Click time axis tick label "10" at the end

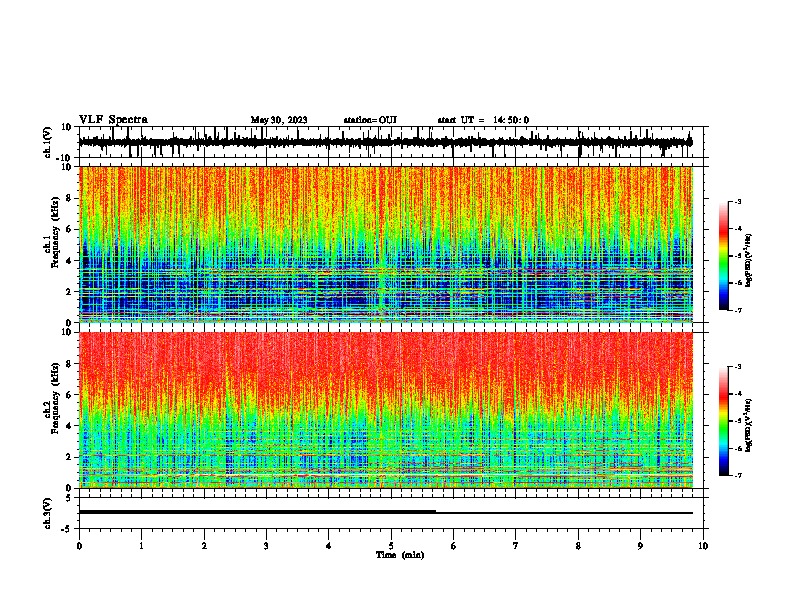pos(703,546)
